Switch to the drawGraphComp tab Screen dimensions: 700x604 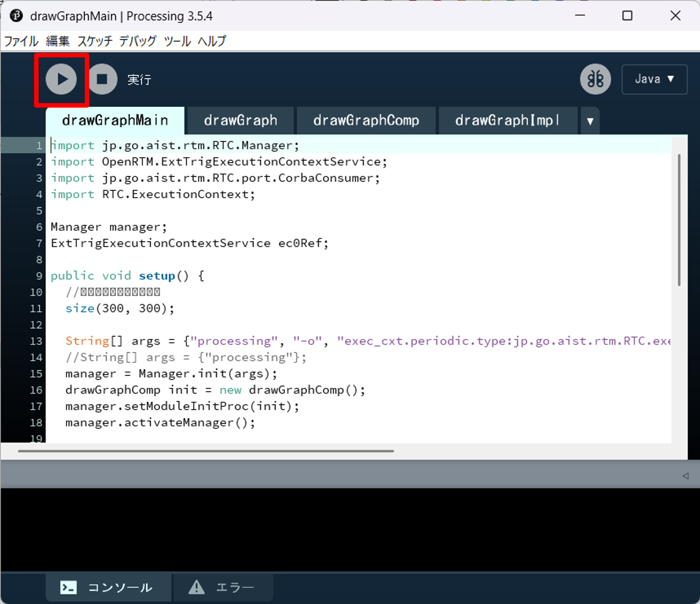click(366, 121)
